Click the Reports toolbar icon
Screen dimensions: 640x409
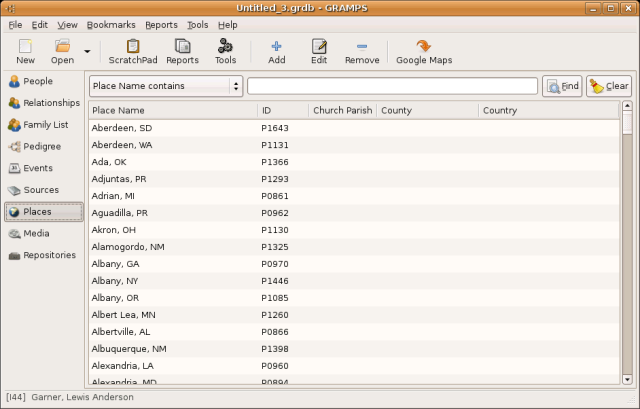[x=182, y=51]
